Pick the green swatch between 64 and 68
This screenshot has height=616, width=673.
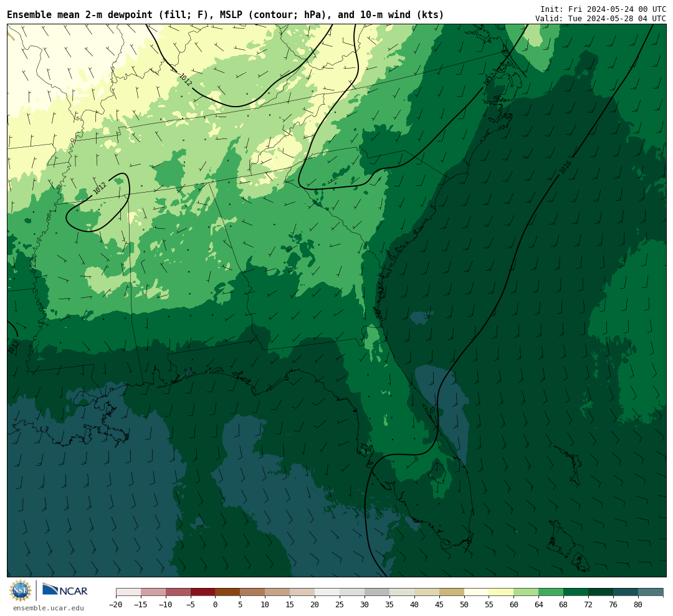pos(551,592)
